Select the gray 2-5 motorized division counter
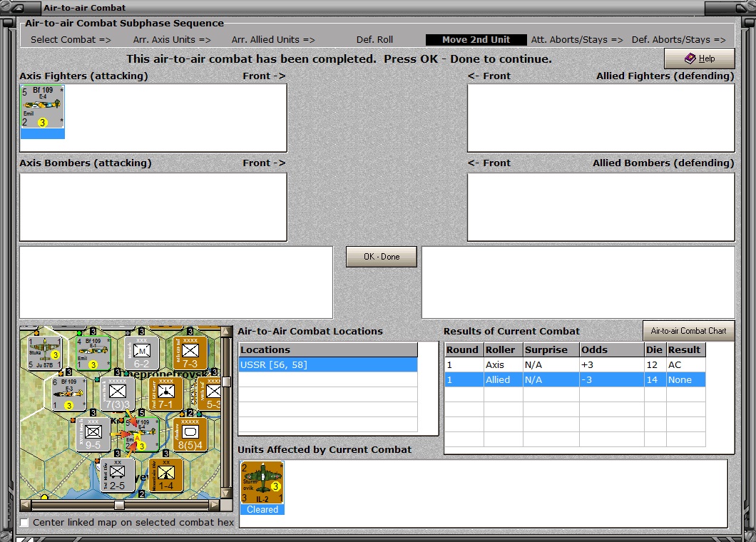 117,475
